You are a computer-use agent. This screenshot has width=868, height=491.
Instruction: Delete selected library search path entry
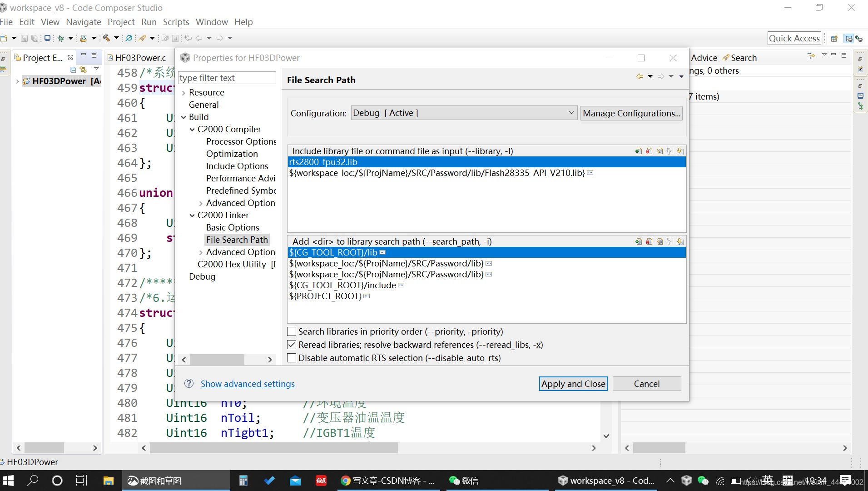[x=649, y=241]
